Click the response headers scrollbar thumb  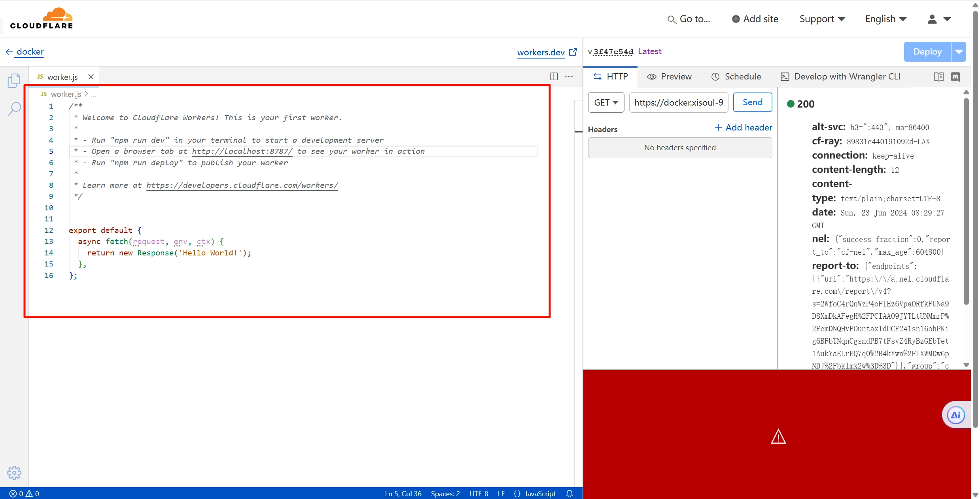(x=966, y=202)
